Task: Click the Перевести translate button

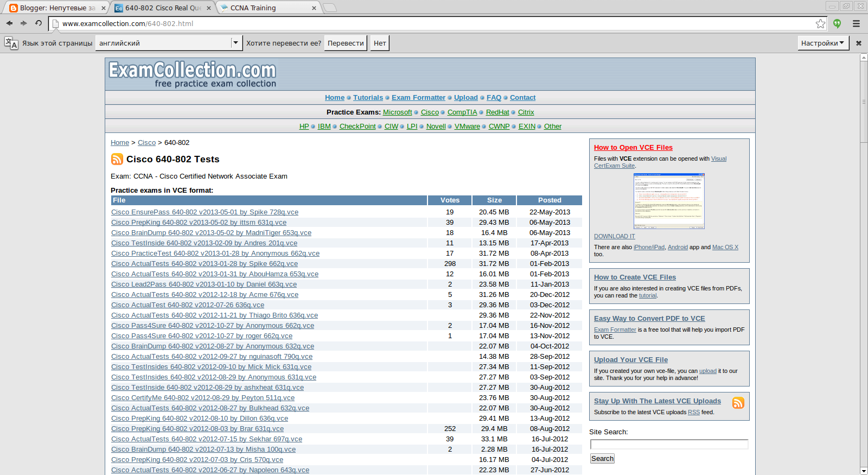Action: (x=346, y=43)
